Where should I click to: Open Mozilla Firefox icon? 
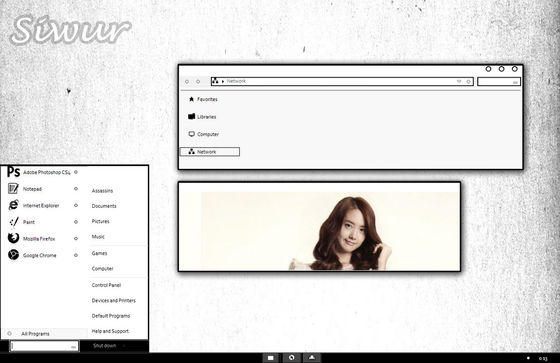point(13,238)
